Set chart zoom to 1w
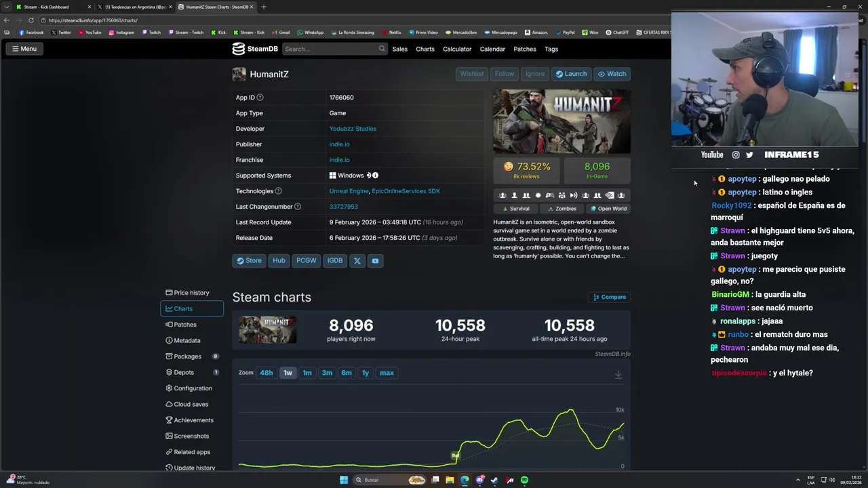Screen dimensions: 868x488 point(288,373)
